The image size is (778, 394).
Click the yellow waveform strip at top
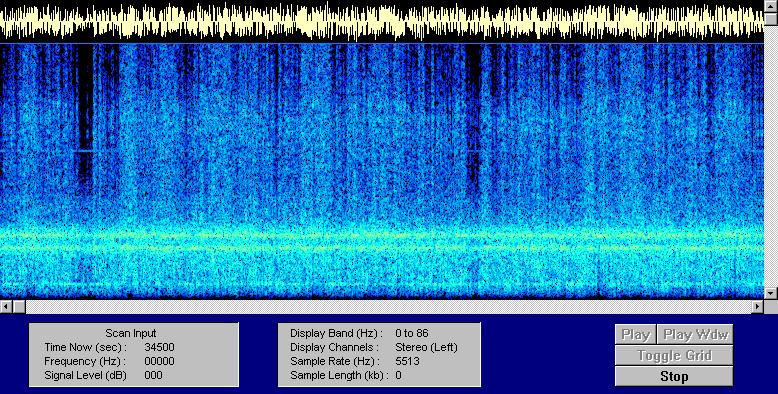click(x=382, y=21)
